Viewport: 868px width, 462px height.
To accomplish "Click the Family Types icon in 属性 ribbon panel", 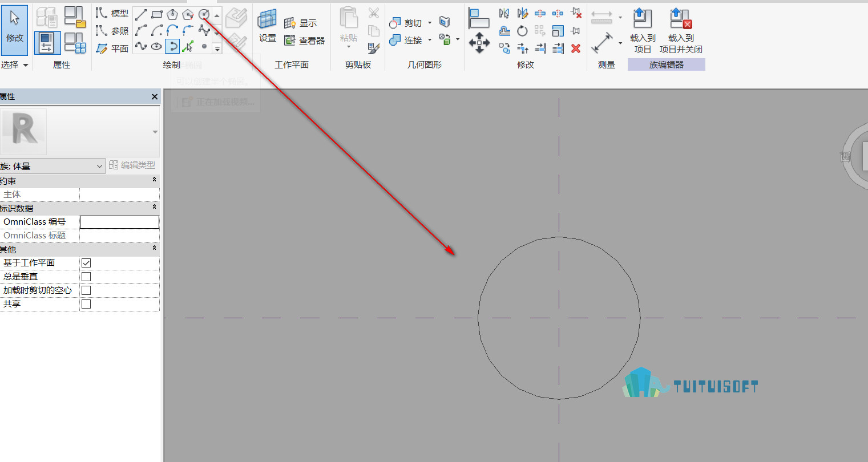I will tap(75, 43).
